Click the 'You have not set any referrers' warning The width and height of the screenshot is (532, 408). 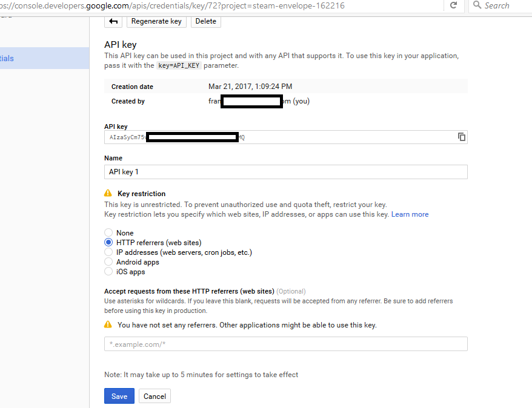point(247,325)
